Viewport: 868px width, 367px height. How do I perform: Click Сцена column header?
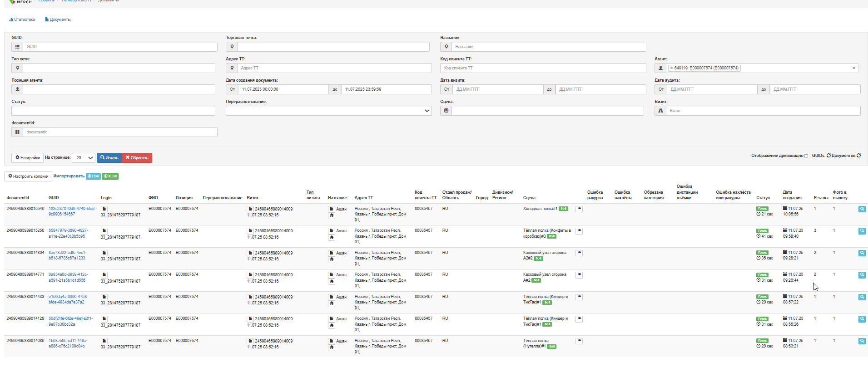click(x=529, y=198)
